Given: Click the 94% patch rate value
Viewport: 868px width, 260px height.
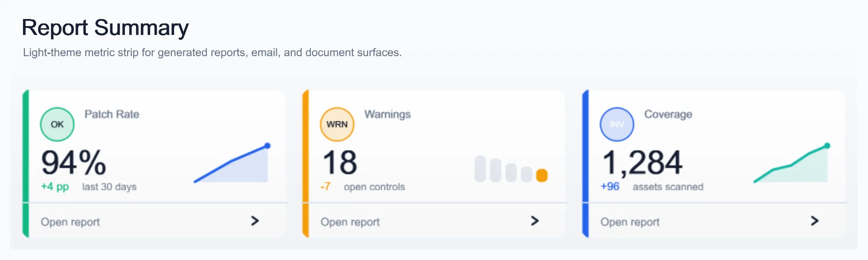Looking at the screenshot, I should [74, 162].
